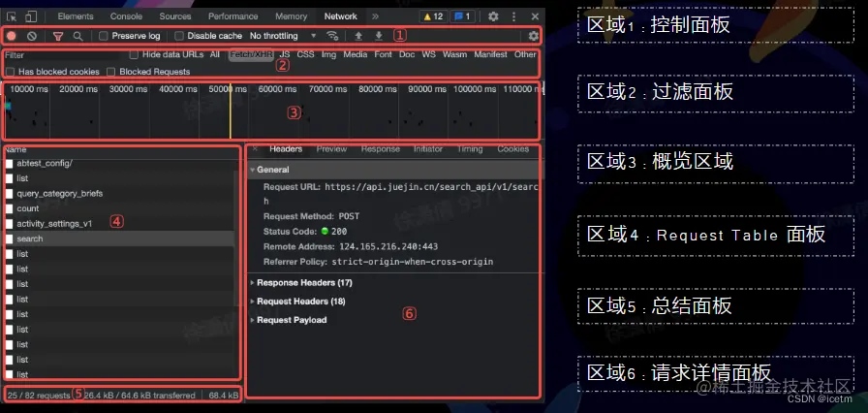Open network search with magnifier icon
The image size is (868, 413).
[78, 36]
